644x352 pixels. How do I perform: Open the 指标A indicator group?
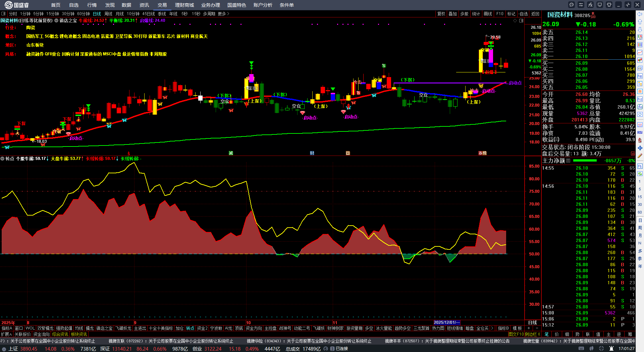tap(7, 328)
